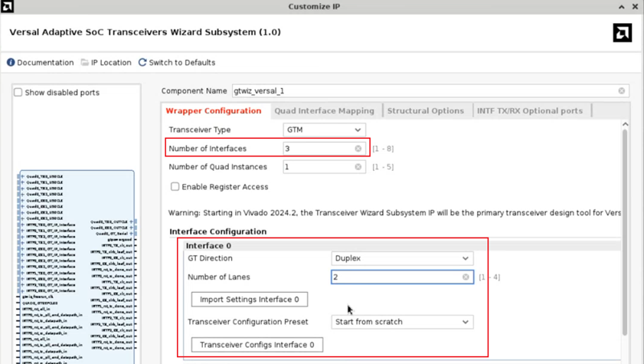This screenshot has height=364, width=644.
Task: Open the Transceiver Type dropdown
Action: click(x=324, y=130)
